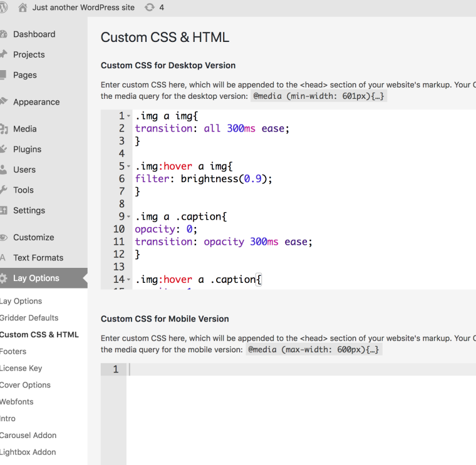
Task: Go to Carousel Addon settings
Action: pyautogui.click(x=28, y=436)
